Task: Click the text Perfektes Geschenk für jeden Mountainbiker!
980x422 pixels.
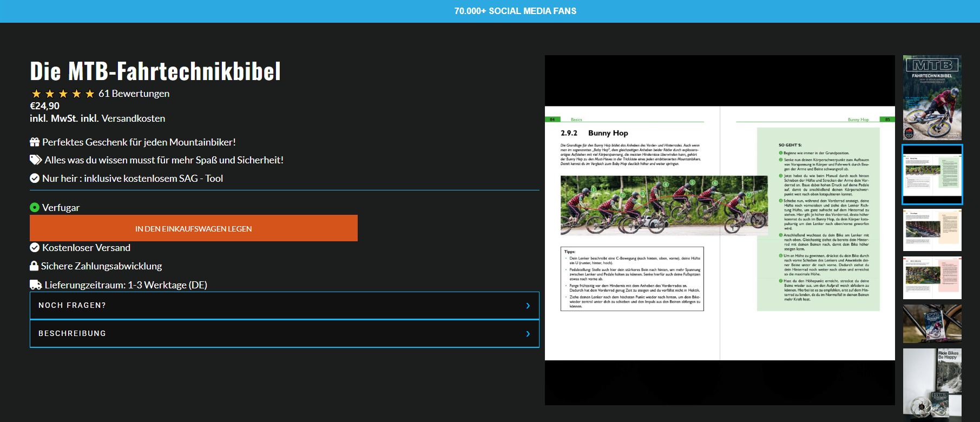Action: pyautogui.click(x=139, y=142)
